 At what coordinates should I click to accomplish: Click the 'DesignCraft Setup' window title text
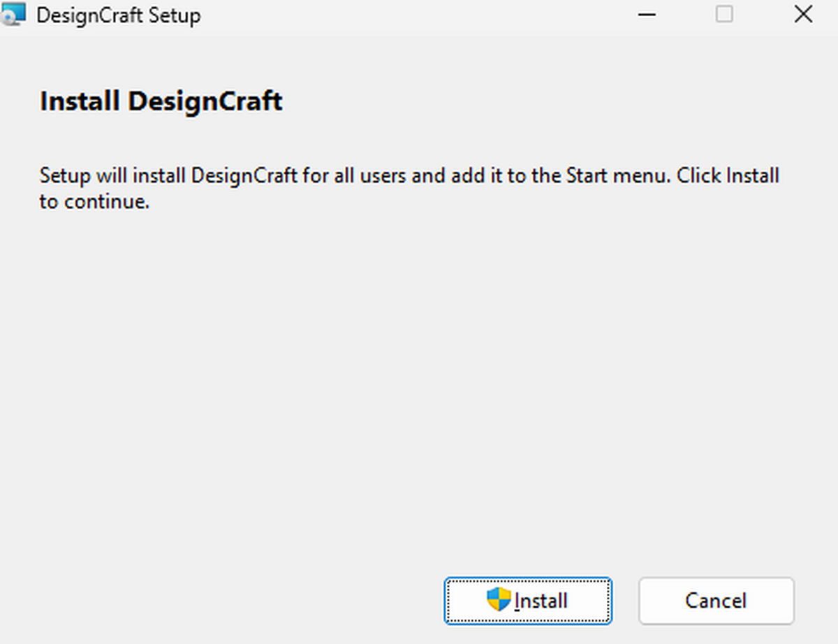(x=119, y=15)
